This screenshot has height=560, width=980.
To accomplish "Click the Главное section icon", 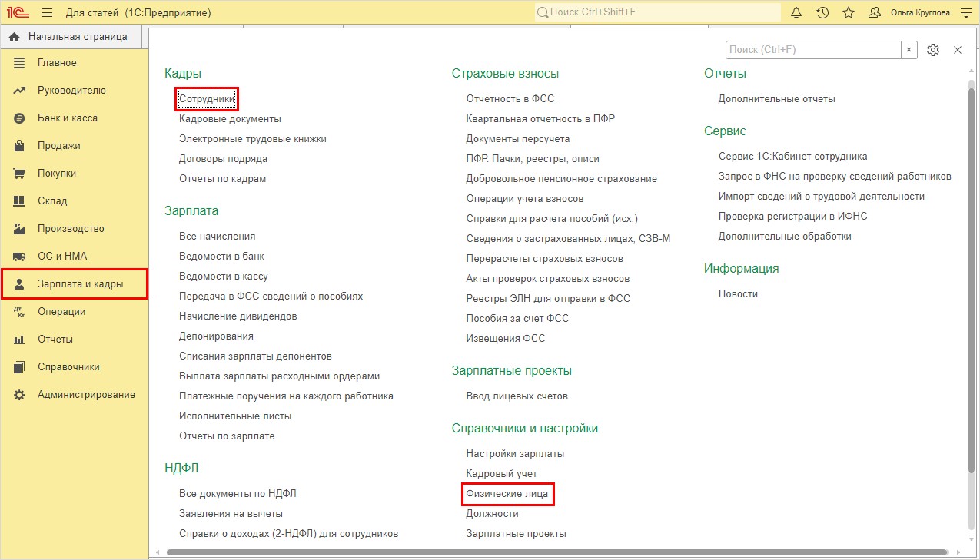I will 20,63.
